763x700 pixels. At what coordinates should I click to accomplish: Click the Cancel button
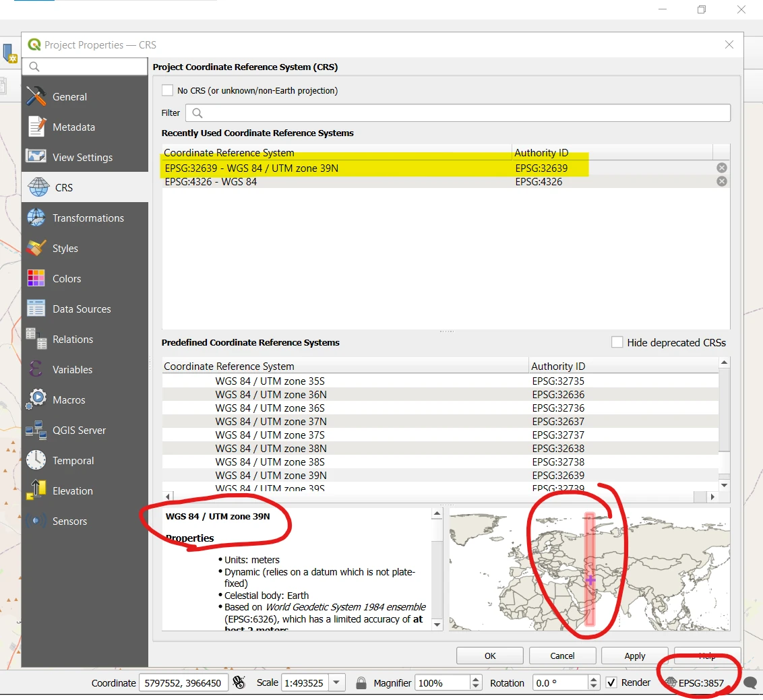tap(562, 656)
